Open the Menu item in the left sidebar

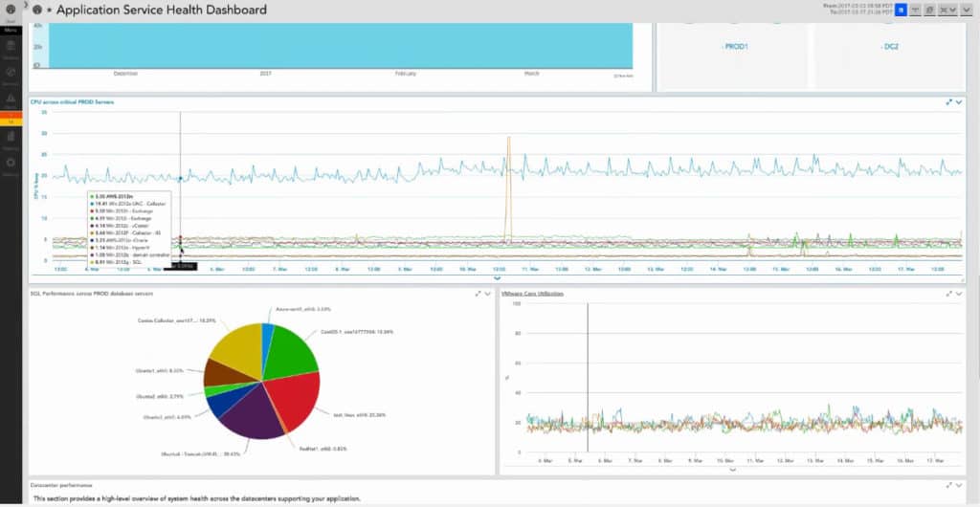(x=11, y=30)
